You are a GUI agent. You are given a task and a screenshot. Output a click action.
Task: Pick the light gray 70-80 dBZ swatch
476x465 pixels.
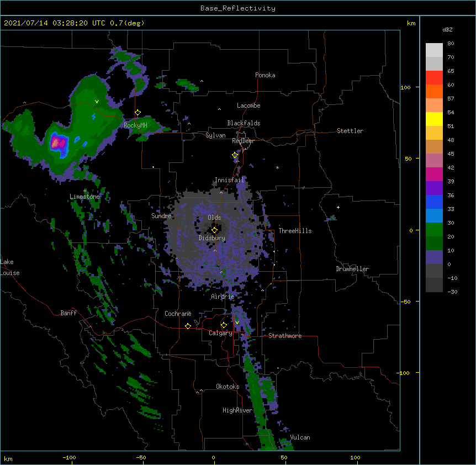tap(434, 50)
